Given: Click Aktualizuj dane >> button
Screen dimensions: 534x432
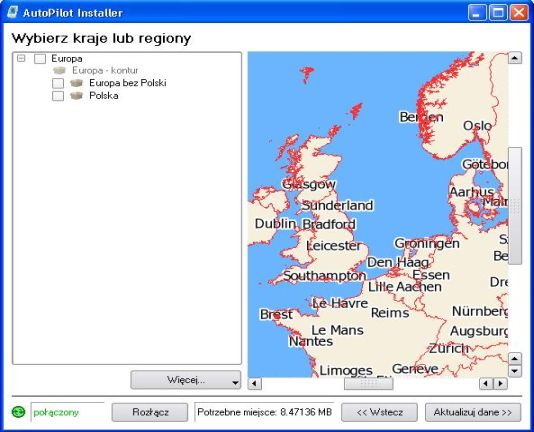Looking at the screenshot, I should coord(473,412).
